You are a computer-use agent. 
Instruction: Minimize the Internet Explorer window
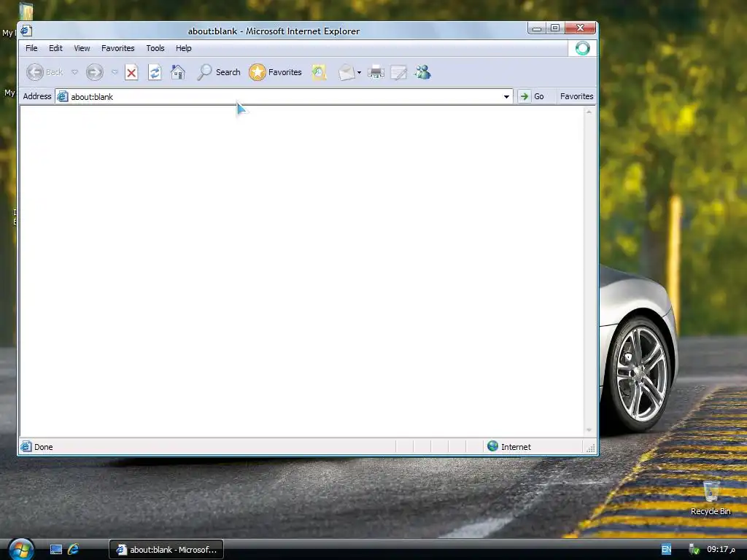537,28
